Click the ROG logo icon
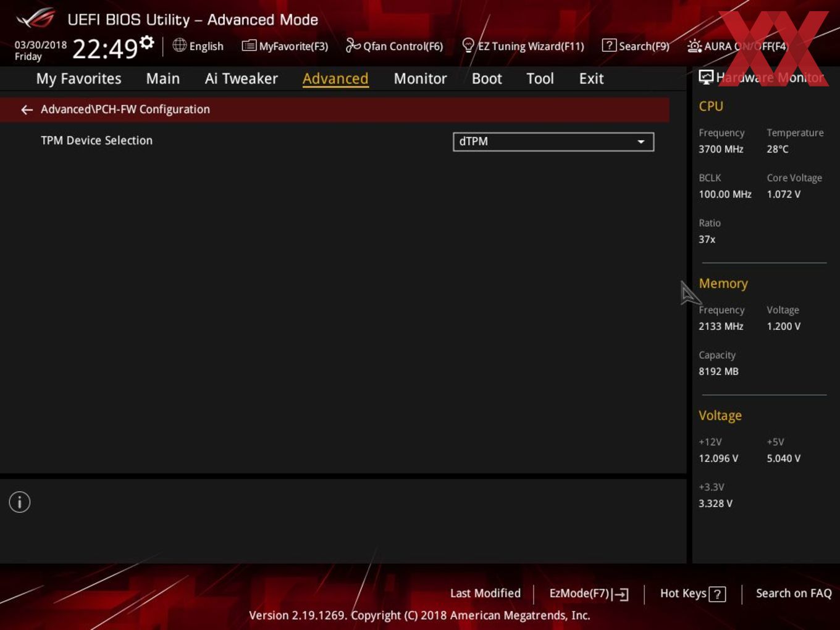 coord(35,18)
